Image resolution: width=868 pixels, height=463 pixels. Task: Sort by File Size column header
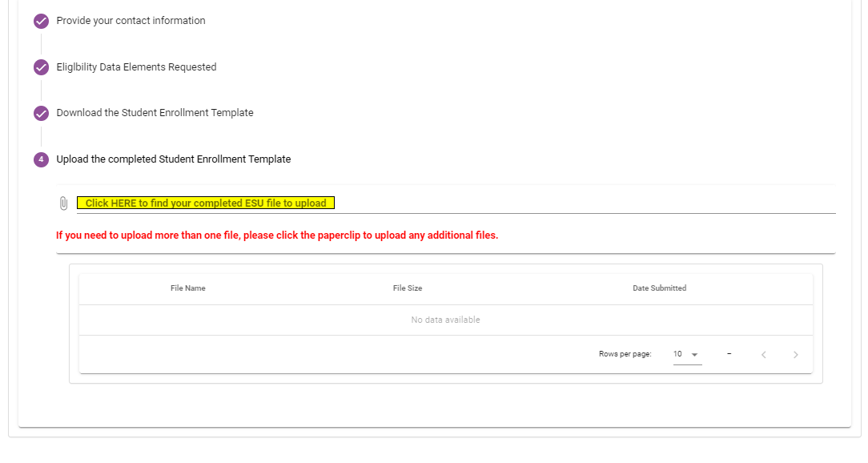[408, 288]
